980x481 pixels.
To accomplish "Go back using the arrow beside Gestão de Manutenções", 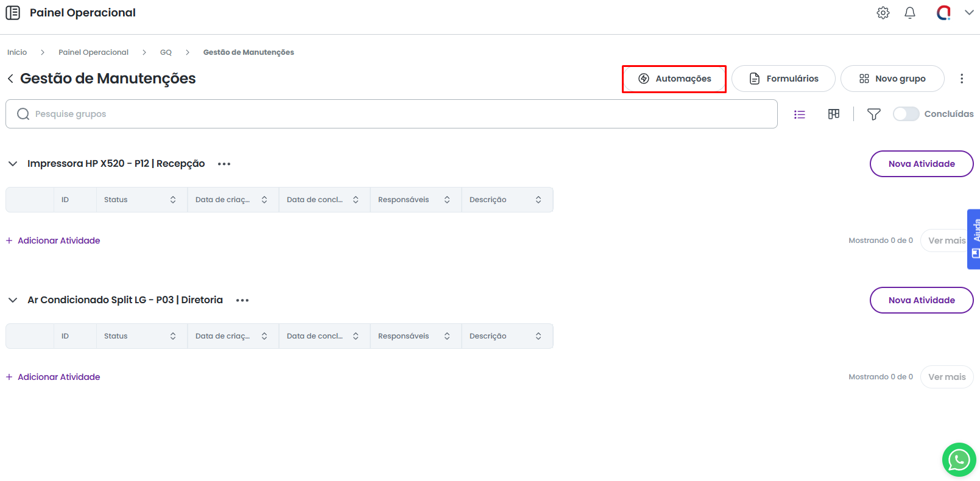I will click(x=10, y=79).
